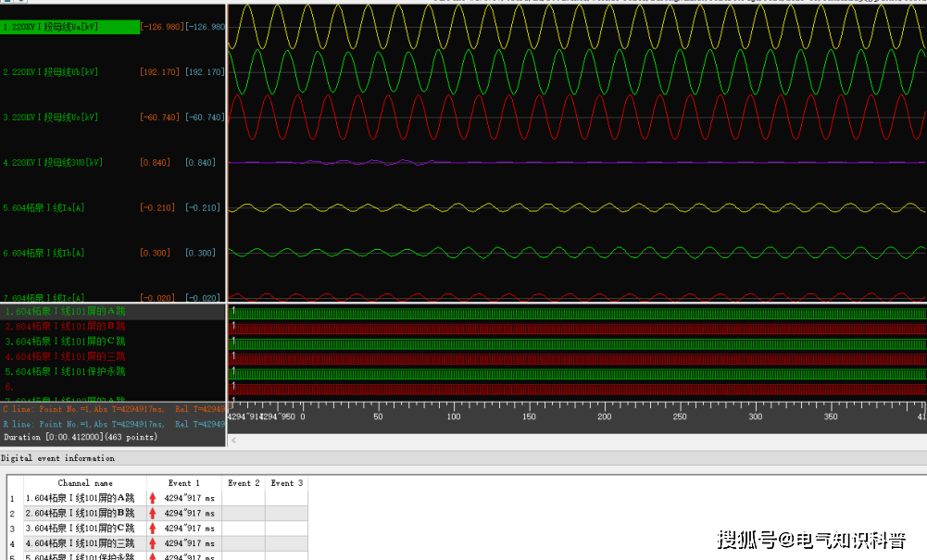Screen dimensions: 927x560
Task: Click the Digital event information panel header
Action: click(x=463, y=458)
